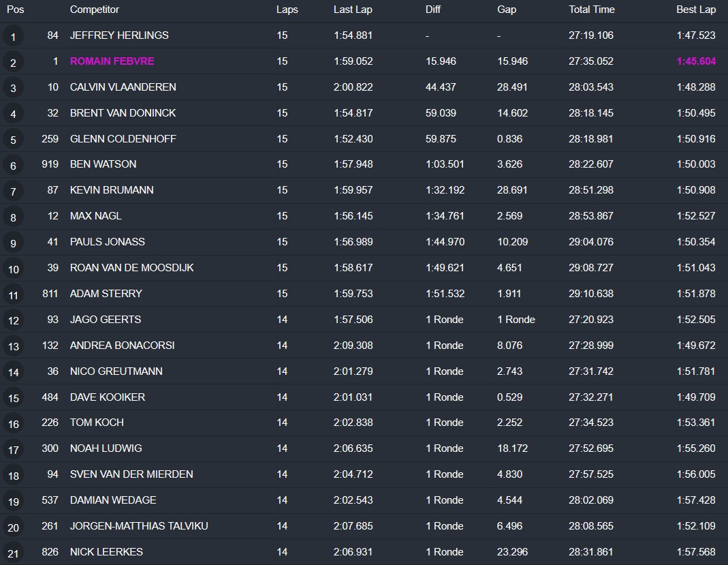The image size is (728, 565).
Task: Select Jorgen-Matthias Talviku's name
Action: pyautogui.click(x=139, y=526)
